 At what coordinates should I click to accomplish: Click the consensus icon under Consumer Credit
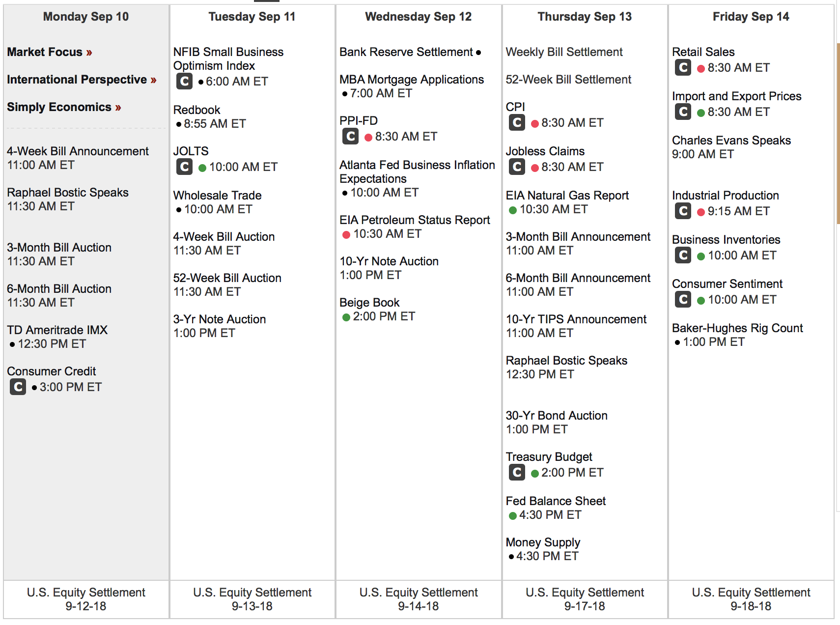click(x=18, y=387)
